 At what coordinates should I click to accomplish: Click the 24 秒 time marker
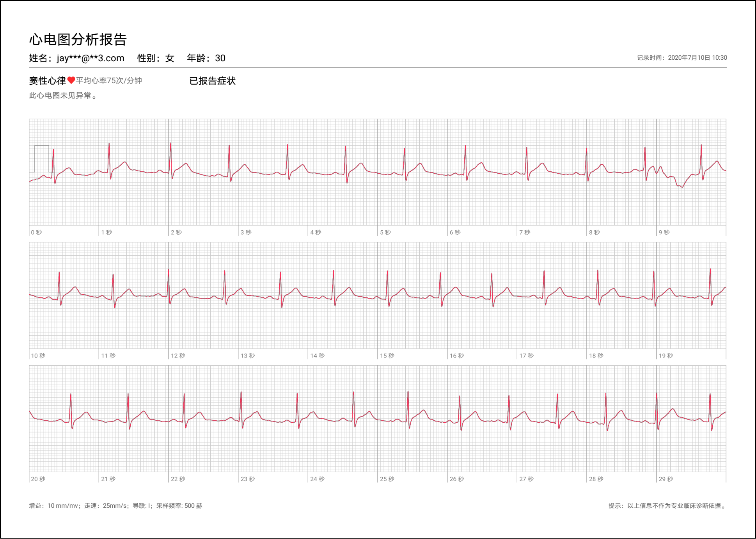coord(318,479)
